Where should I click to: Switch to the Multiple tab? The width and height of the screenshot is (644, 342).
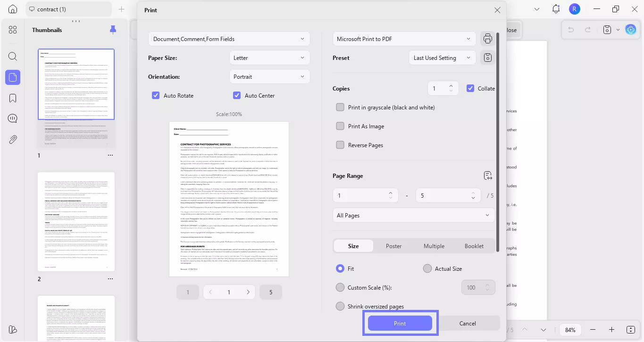434,246
